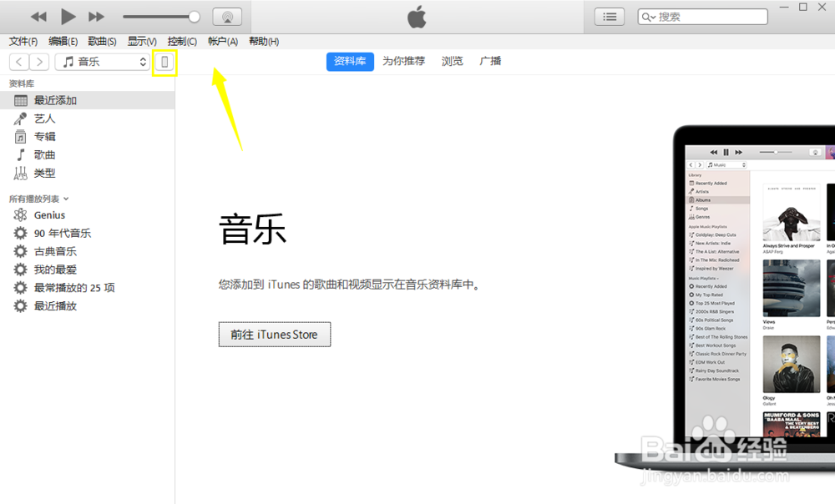The width and height of the screenshot is (835, 504).
Task: Open the 文件(F) menu
Action: click(x=23, y=42)
